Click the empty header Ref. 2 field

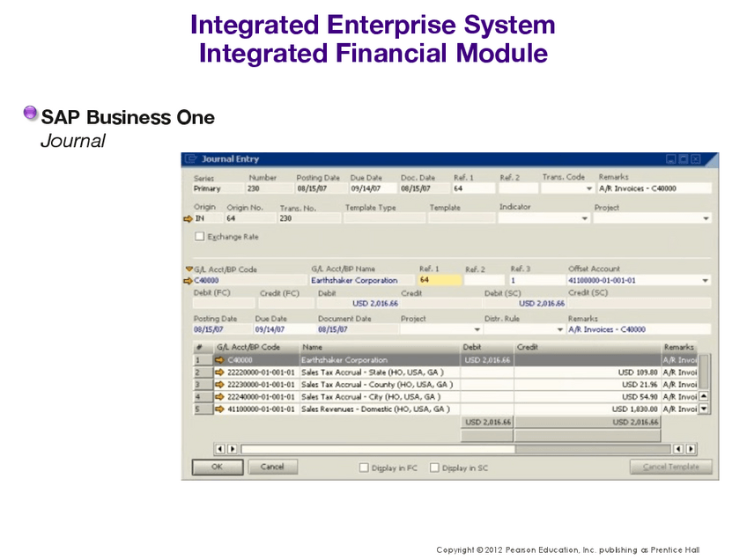(518, 188)
